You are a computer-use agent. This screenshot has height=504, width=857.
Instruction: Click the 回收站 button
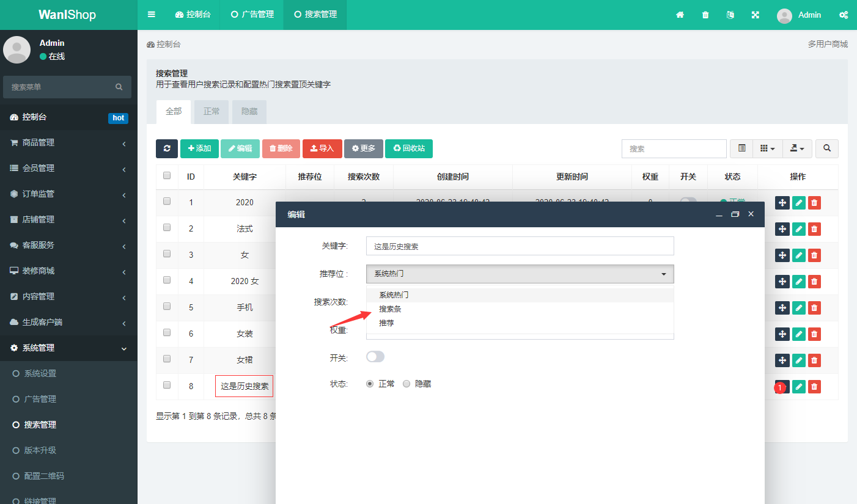point(408,148)
